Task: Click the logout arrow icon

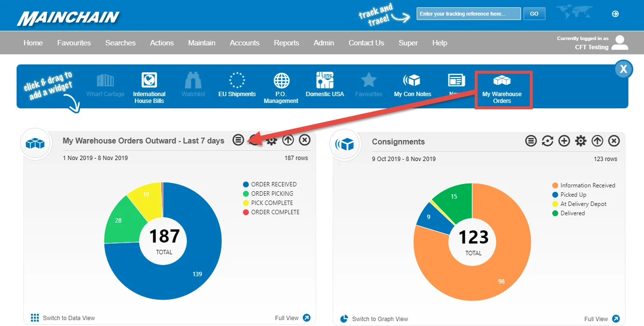Action: 615,14
